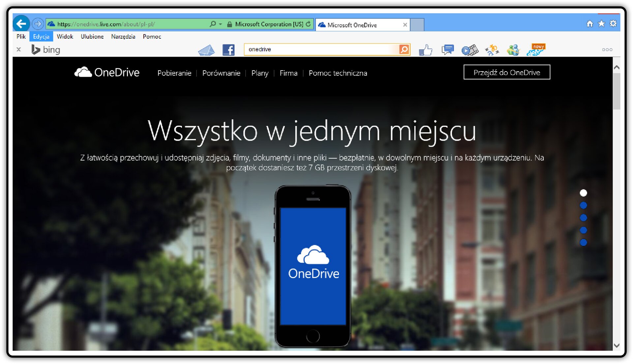
Task: Click the Facebook icon in Bing bar
Action: pos(228,50)
